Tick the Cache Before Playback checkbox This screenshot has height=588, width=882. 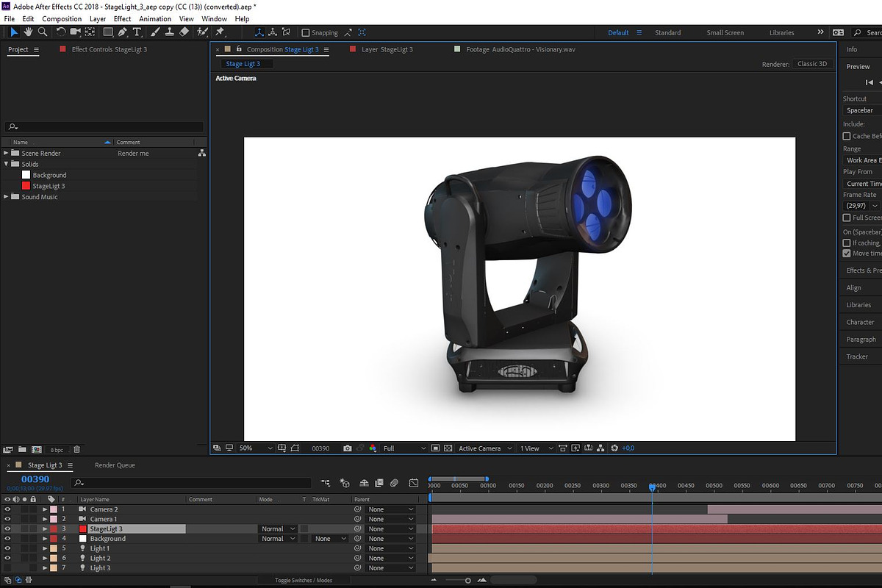click(847, 136)
